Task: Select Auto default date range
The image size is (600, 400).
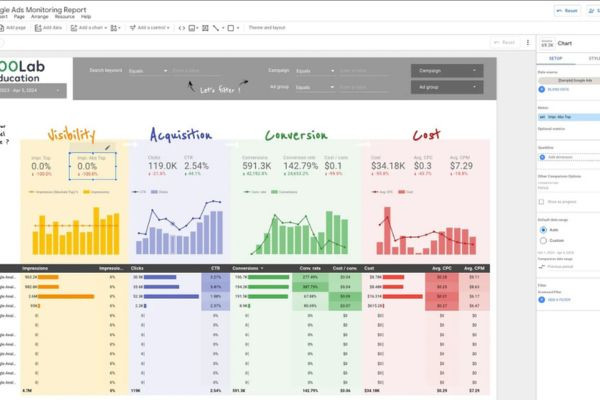Action: [x=543, y=230]
